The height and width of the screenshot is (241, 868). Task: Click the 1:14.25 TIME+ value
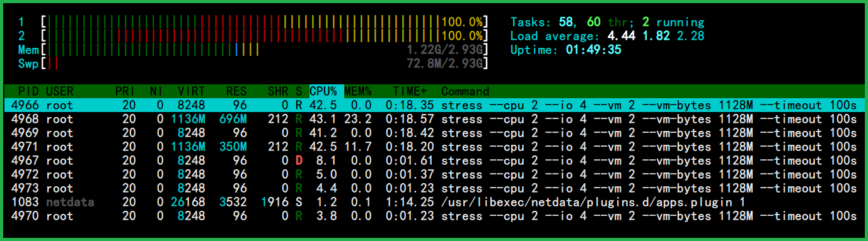coord(410,202)
